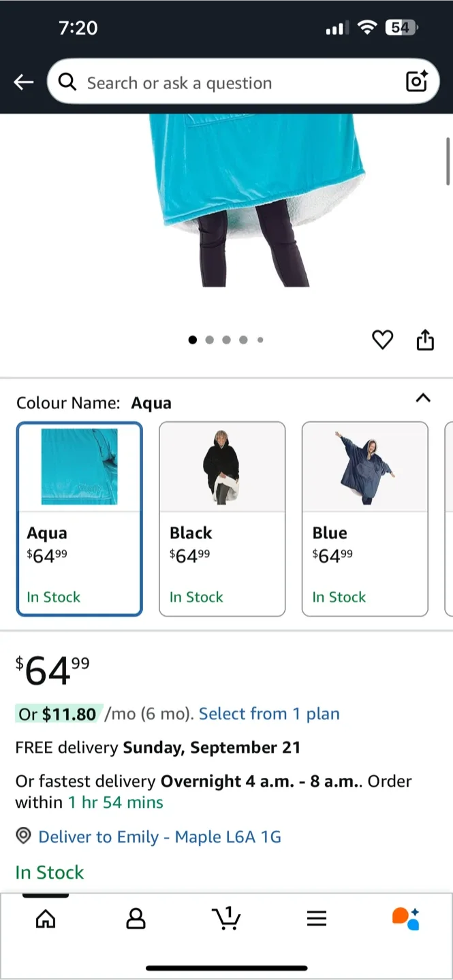Tap the search bar magnifier
The height and width of the screenshot is (980, 453).
(67, 82)
